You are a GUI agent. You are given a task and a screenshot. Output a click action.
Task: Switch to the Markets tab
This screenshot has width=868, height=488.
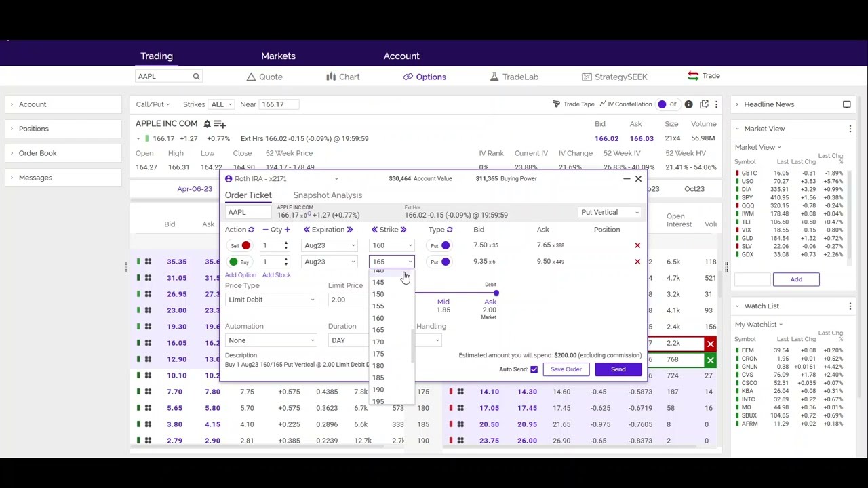(278, 56)
